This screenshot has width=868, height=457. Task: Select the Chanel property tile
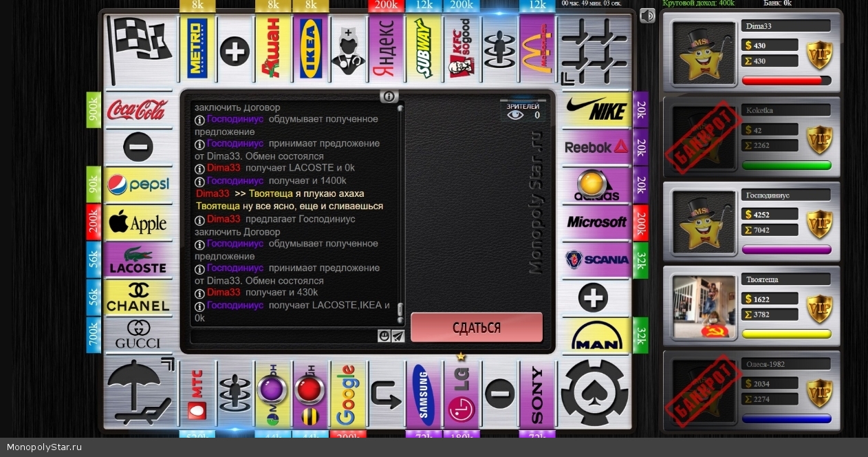point(138,298)
